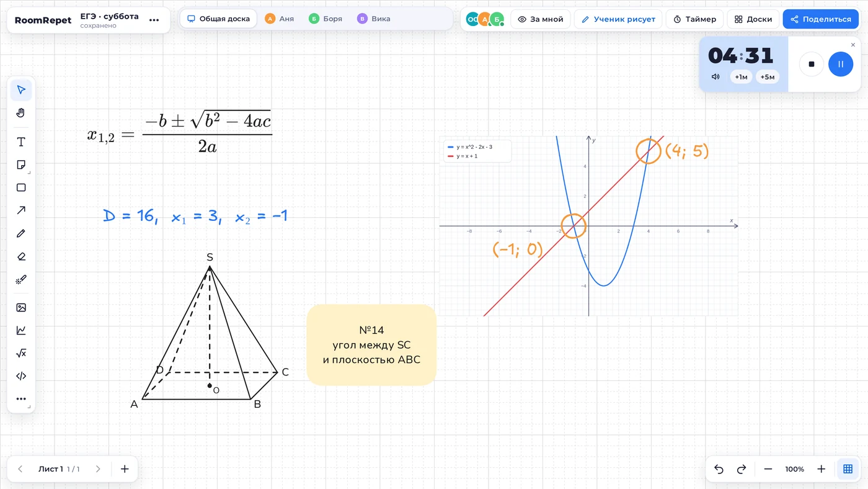The image size is (868, 489).
Task: Open Аня's board tab
Action: [x=280, y=19]
